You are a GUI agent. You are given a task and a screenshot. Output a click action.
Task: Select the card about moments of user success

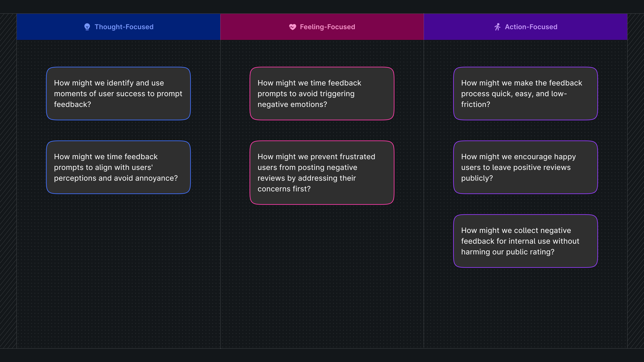[118, 94]
